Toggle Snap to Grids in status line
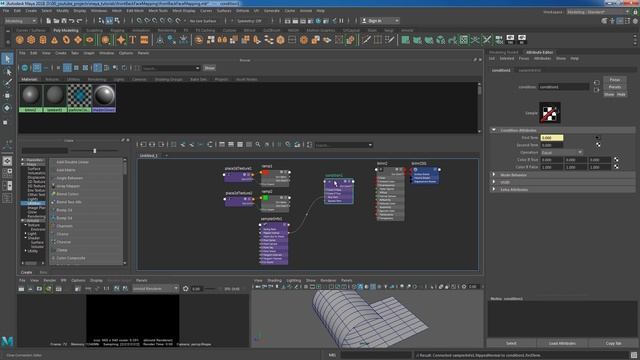 click(139, 20)
